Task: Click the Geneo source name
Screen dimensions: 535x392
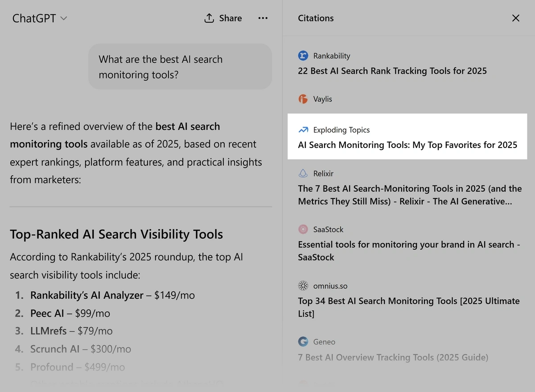Action: pos(324,342)
